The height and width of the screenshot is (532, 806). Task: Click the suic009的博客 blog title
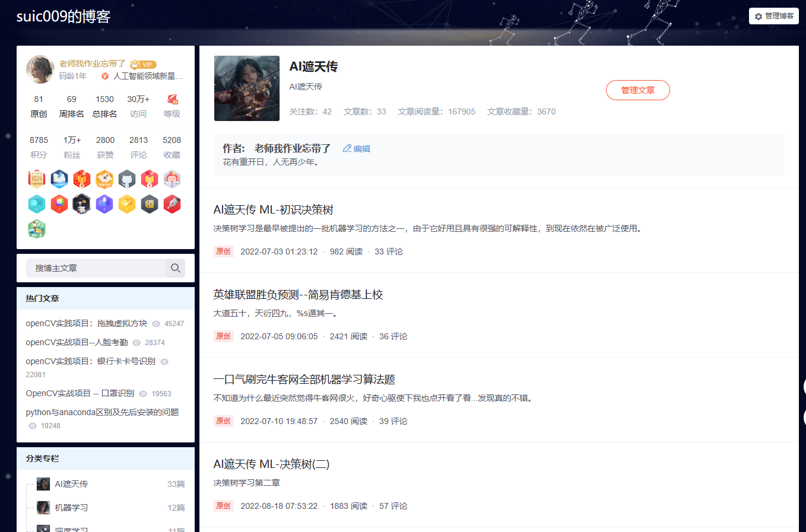pyautogui.click(x=64, y=16)
